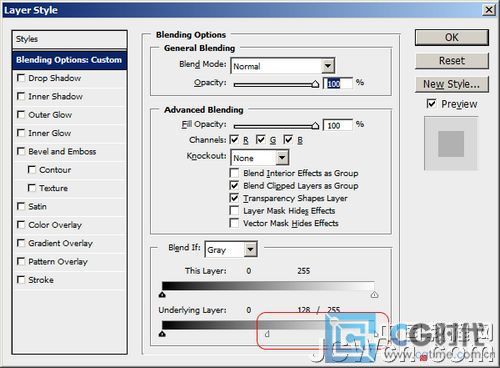Screen dimensions: 500x368
Task: Uncheck the R channel checkbox
Action: (234, 140)
